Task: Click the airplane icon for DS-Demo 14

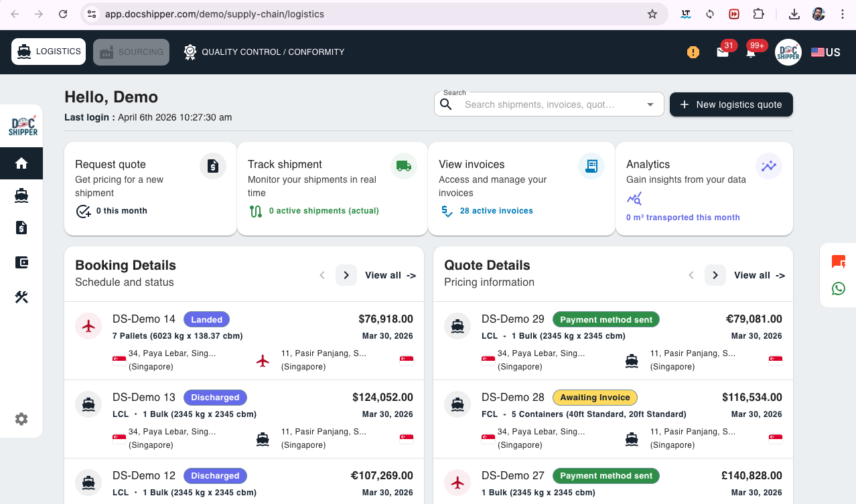Action: tap(88, 326)
